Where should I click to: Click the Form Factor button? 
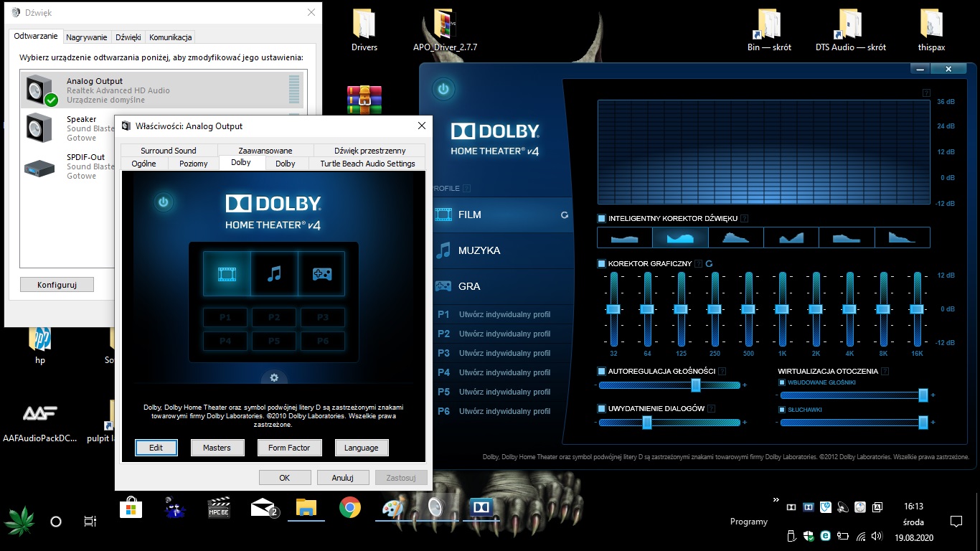tap(289, 448)
